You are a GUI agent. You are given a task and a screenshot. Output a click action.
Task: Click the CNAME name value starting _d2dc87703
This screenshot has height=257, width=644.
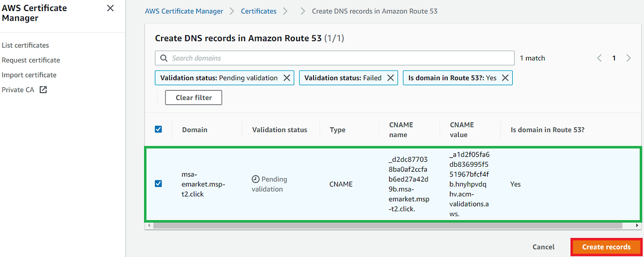409,184
